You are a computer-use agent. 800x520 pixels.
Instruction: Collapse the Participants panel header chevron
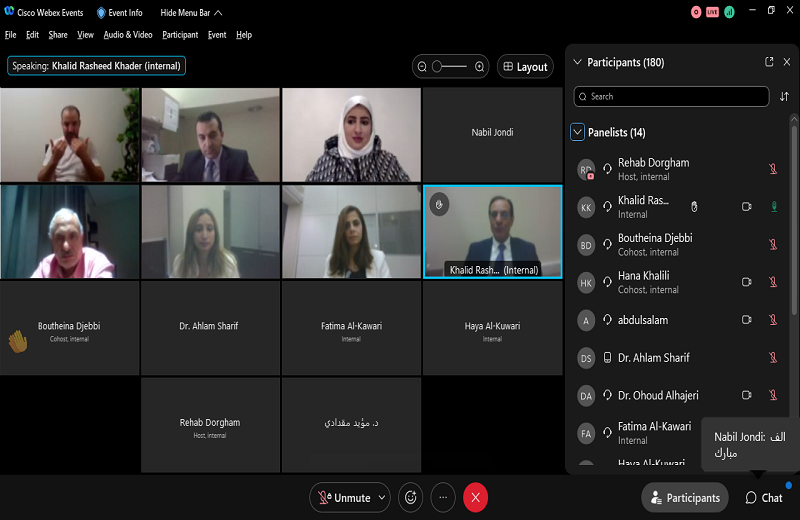pos(577,62)
